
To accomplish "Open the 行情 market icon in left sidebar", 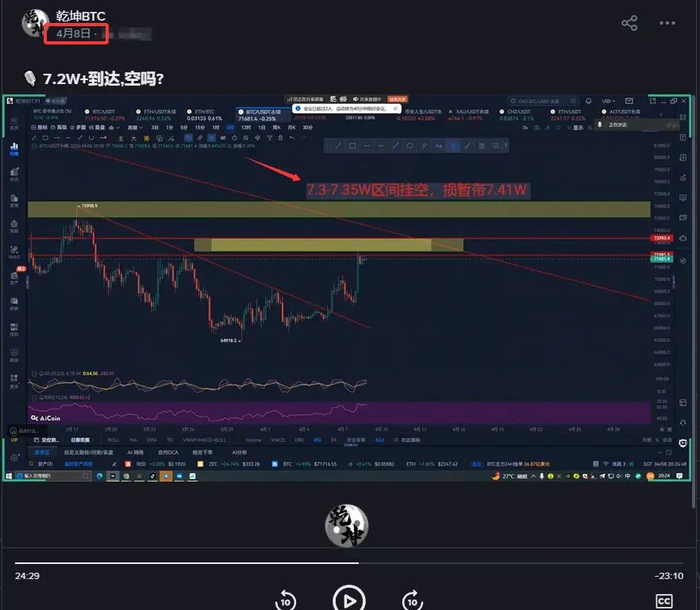I will 14,149.
